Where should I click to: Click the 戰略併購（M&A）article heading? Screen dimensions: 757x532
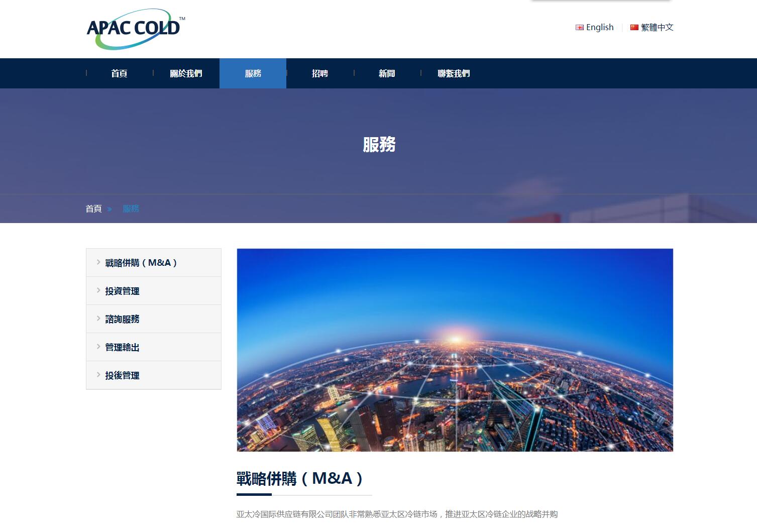[301, 478]
